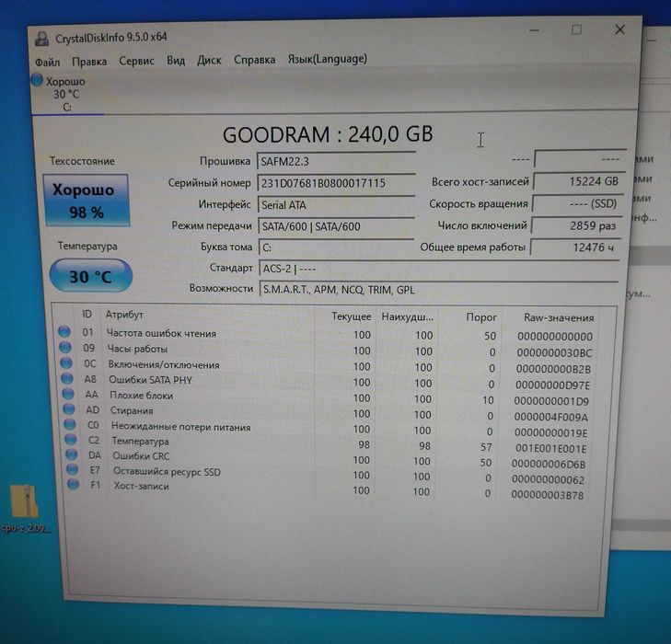The width and height of the screenshot is (671, 644).
Task: Open the Справка menu
Action: click(x=255, y=60)
